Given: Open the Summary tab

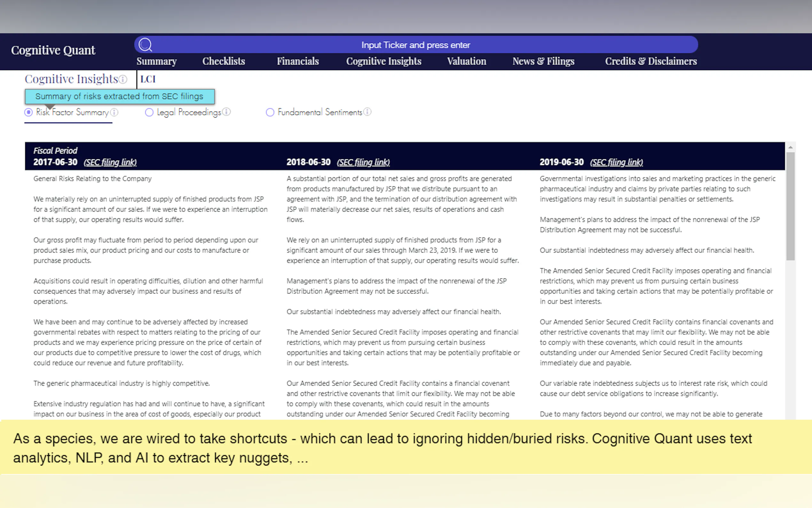Looking at the screenshot, I should click(x=156, y=61).
